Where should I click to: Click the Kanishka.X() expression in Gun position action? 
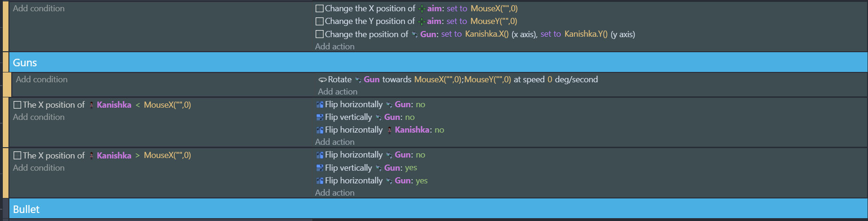pyautogui.click(x=487, y=34)
